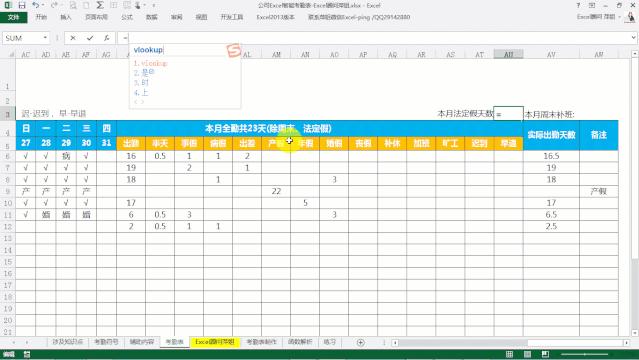Expand the formula bar
639x360 pixels.
(634, 38)
